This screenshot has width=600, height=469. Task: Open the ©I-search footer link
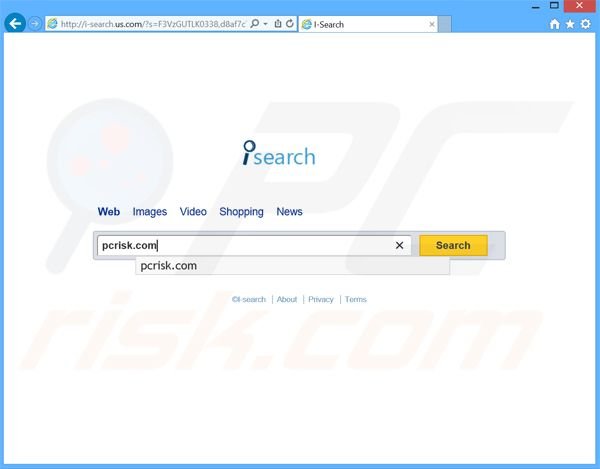(x=249, y=299)
